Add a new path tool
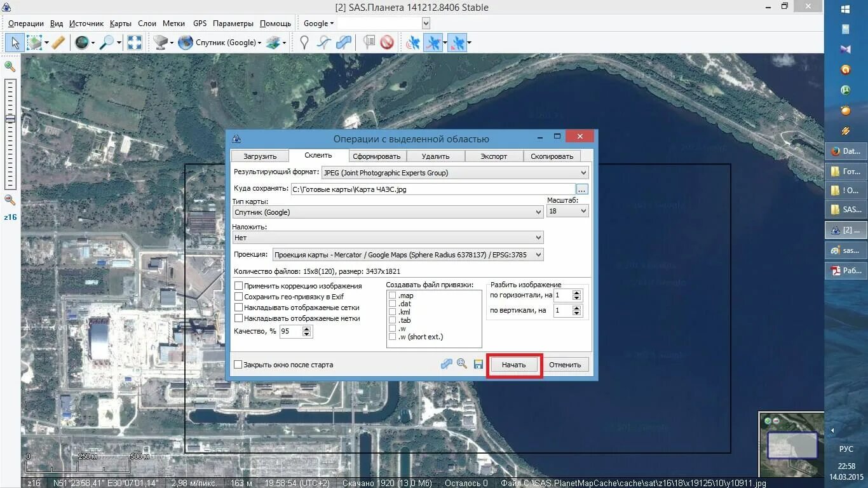The height and width of the screenshot is (488, 868). coord(324,43)
